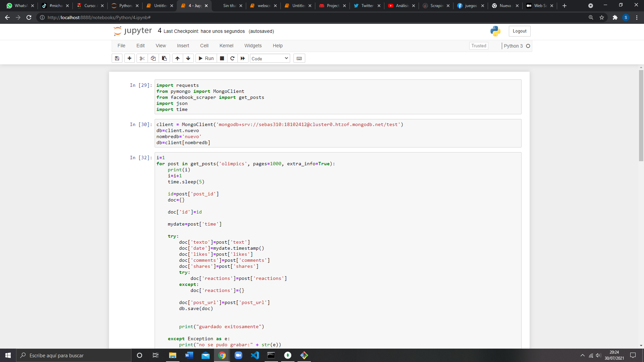The height and width of the screenshot is (362, 644).
Task: Interrupt the kernel with the stop icon
Action: 222,58
